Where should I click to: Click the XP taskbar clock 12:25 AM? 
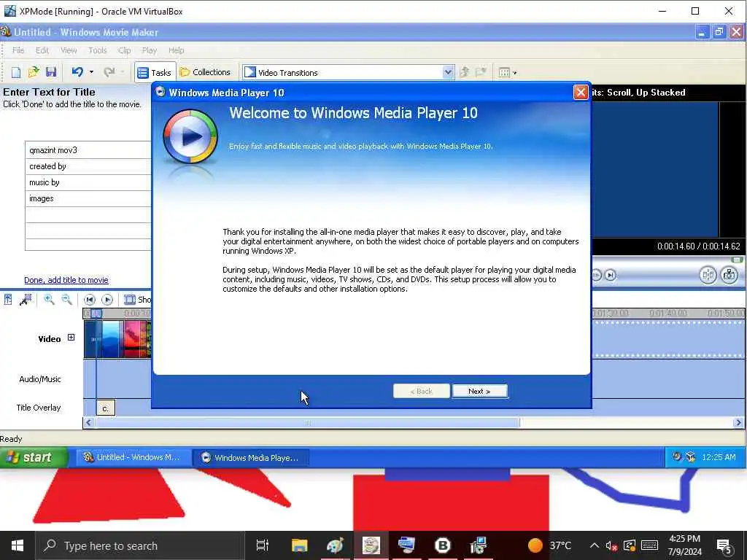[x=719, y=457]
